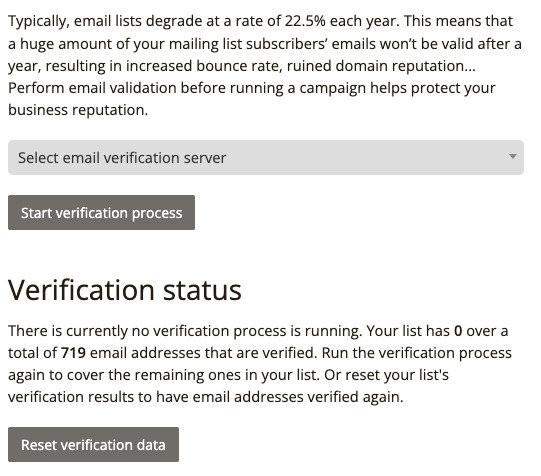
Task: Click There is currently no verification sentence
Action: pos(185,331)
